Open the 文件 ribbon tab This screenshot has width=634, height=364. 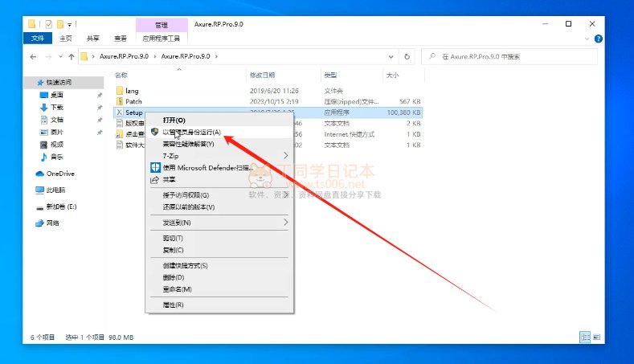click(x=38, y=38)
